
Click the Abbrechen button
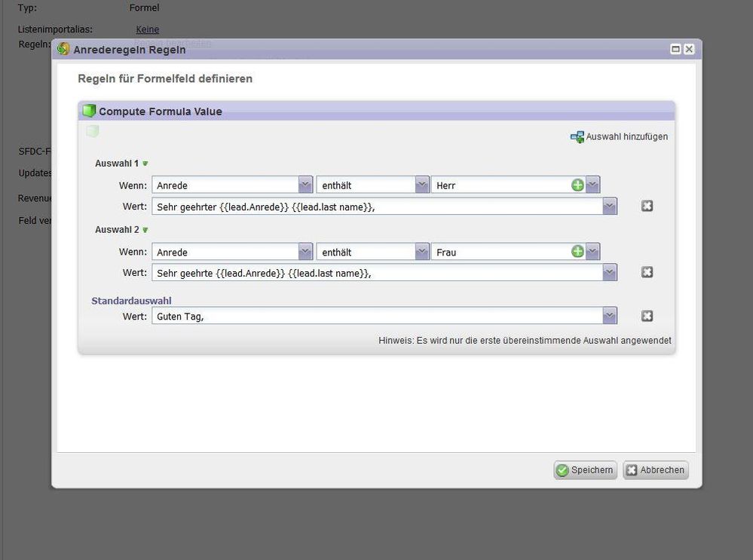(x=655, y=470)
